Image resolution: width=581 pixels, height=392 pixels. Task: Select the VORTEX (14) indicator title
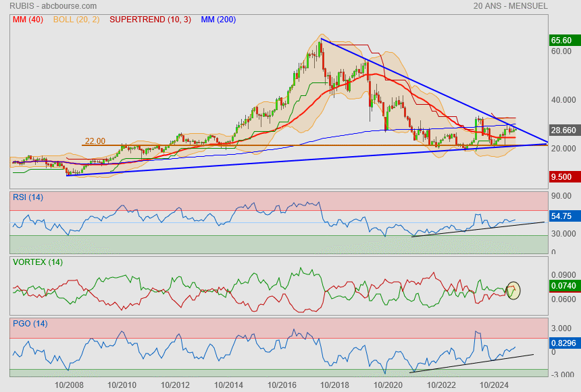(36, 262)
